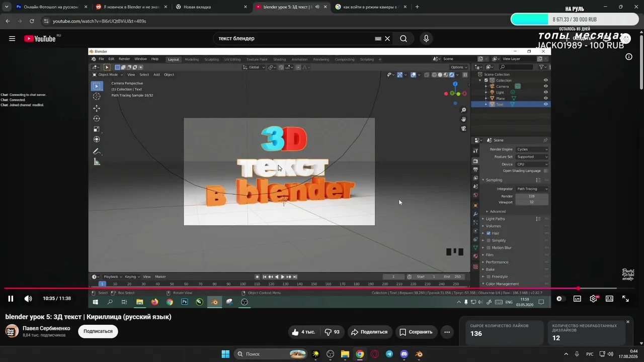Select the Measure tool in Blender's toolbar

97,162
